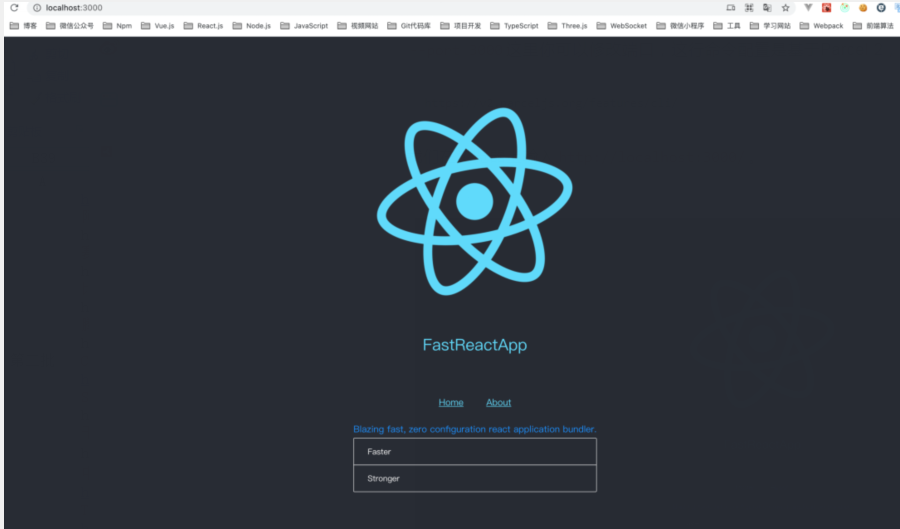Screen dimensions: 900x529
Task: Go to the About link
Action: pyautogui.click(x=498, y=402)
